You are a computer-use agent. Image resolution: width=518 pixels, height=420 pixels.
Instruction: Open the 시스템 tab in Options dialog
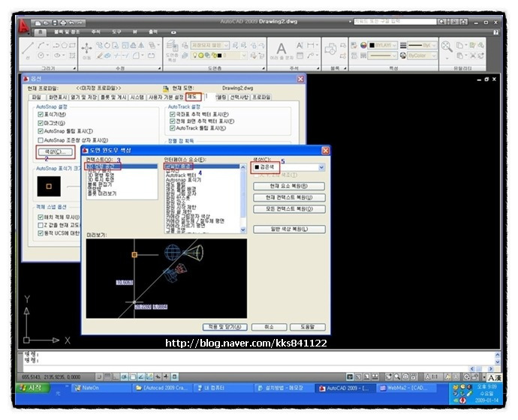pyautogui.click(x=137, y=97)
